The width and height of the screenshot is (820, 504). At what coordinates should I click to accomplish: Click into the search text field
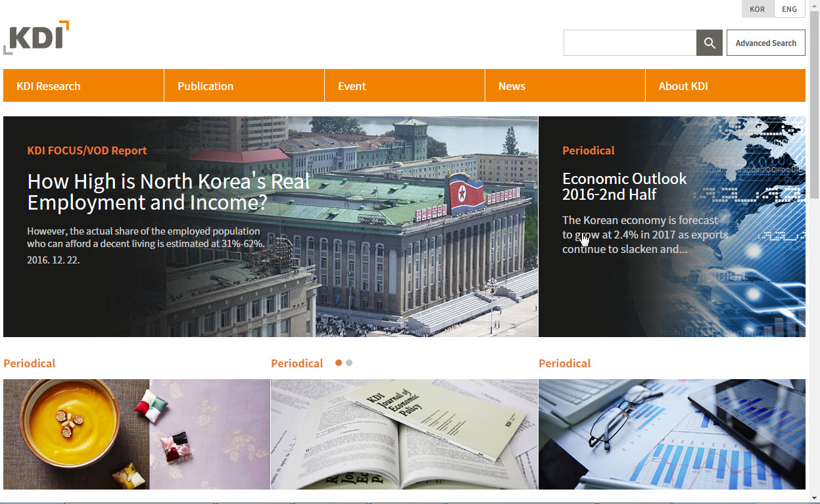629,43
